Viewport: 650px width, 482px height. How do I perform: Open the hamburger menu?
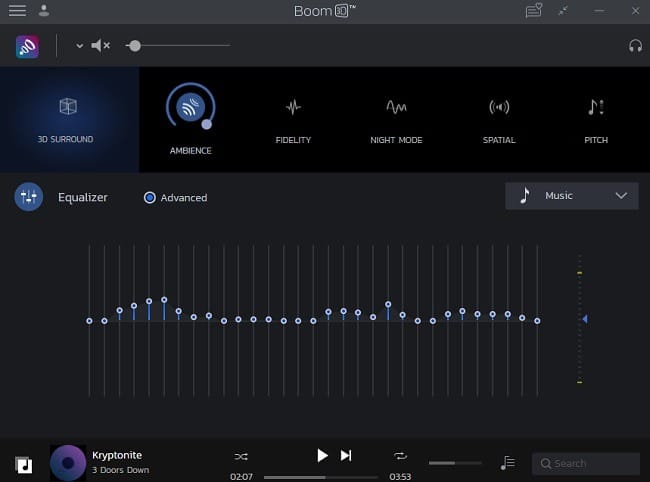click(x=17, y=10)
